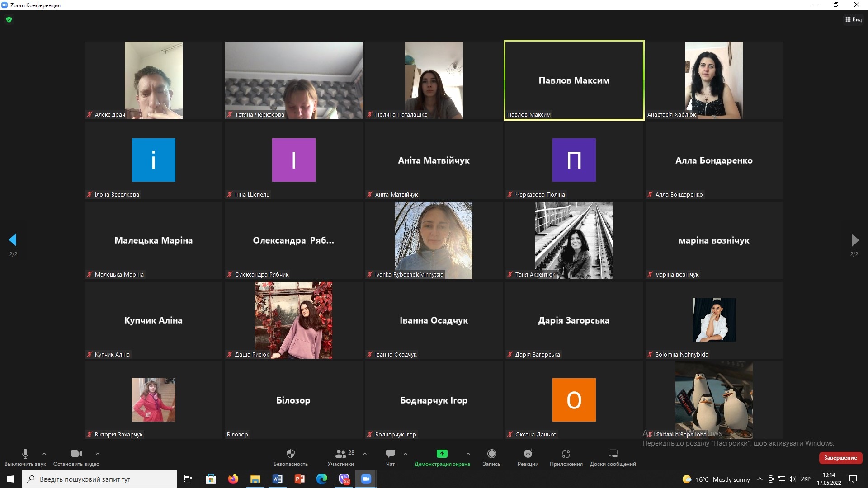Open the Участники participants panel

coord(341,454)
